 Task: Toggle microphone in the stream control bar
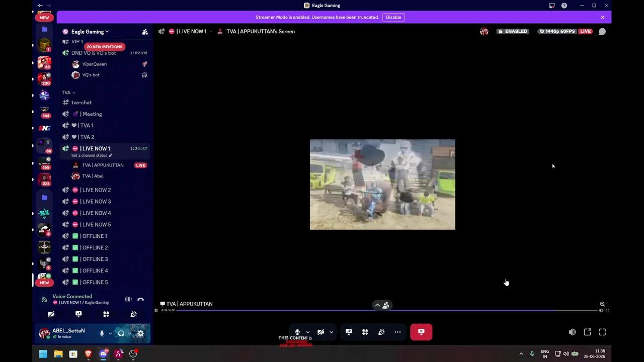(x=297, y=332)
